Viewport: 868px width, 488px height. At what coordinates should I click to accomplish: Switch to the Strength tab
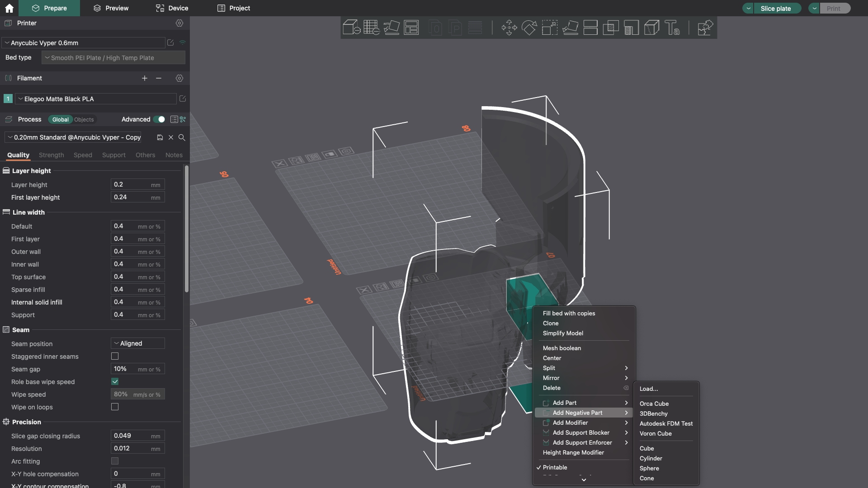pyautogui.click(x=52, y=155)
